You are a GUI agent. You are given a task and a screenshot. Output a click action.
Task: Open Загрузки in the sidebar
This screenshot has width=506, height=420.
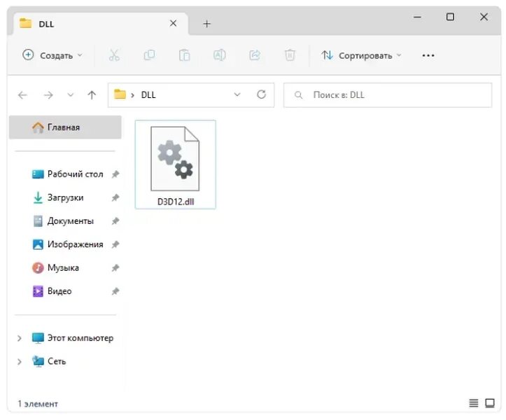pos(58,197)
